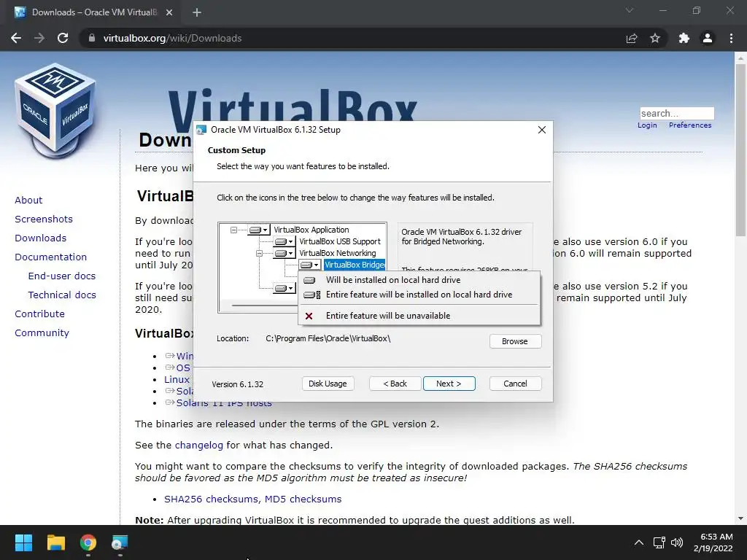Viewport: 747px width, 560px height.
Task: Open Disk Usage dialog
Action: 328,384
